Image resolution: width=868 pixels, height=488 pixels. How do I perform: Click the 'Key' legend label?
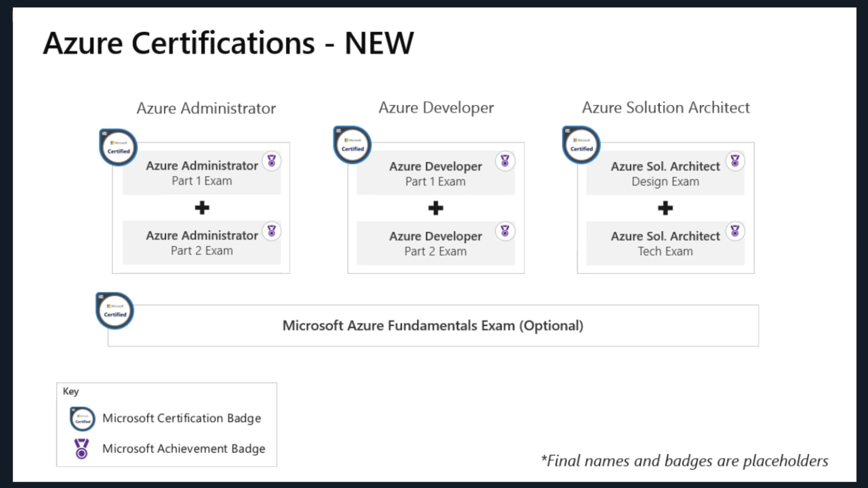[x=71, y=391]
